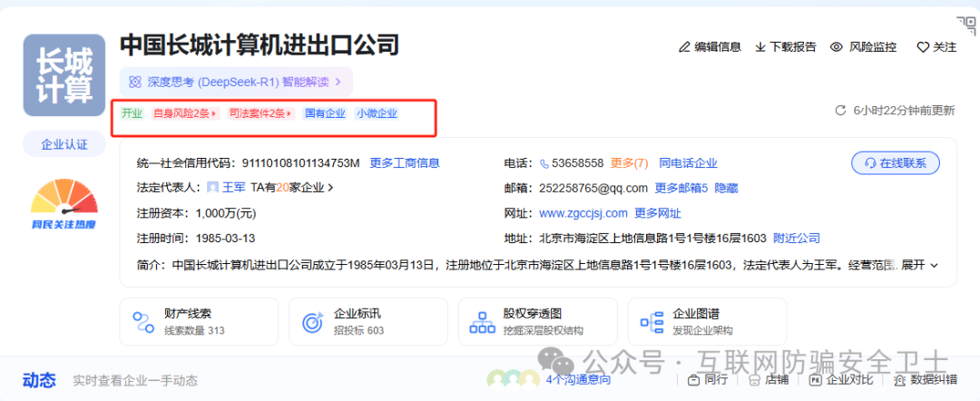Expand company 简介 with 展开
The height and width of the screenshot is (401, 980).
(x=920, y=265)
